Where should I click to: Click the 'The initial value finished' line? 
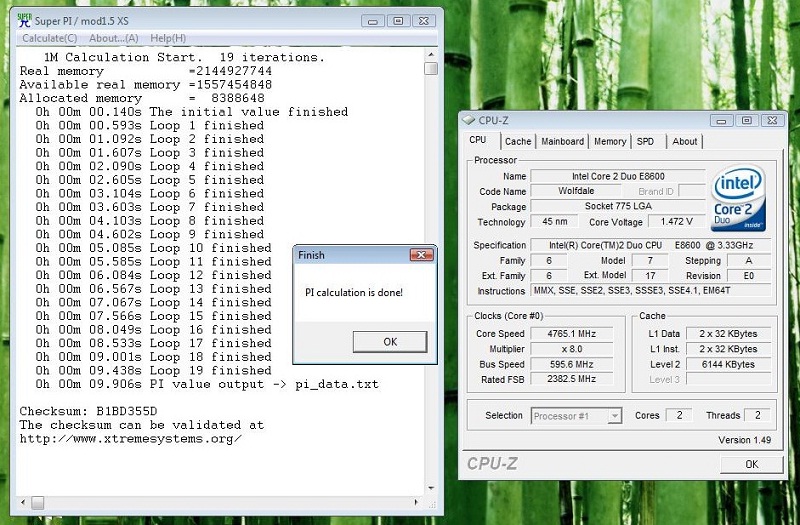(192, 112)
